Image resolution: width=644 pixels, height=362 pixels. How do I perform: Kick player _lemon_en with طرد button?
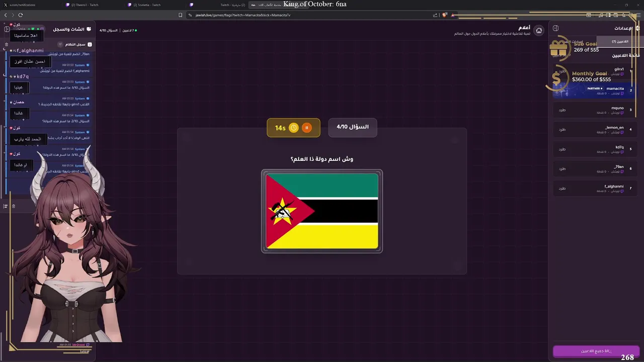click(x=562, y=129)
